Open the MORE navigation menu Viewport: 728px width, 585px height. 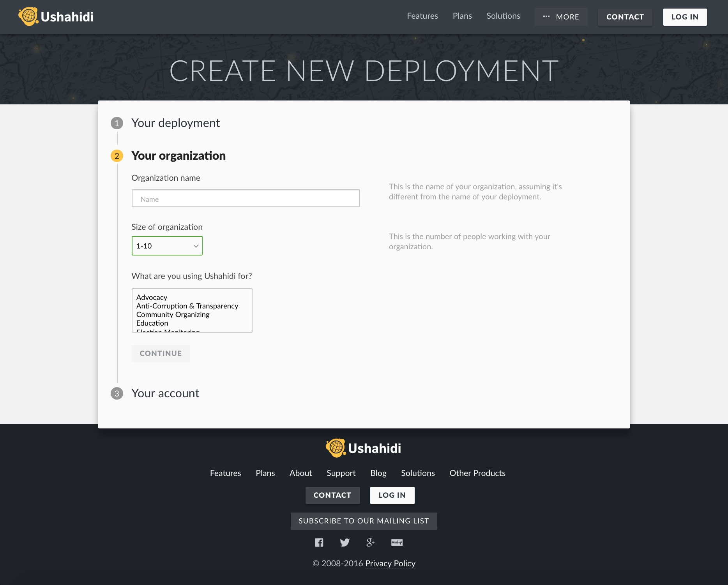point(561,17)
